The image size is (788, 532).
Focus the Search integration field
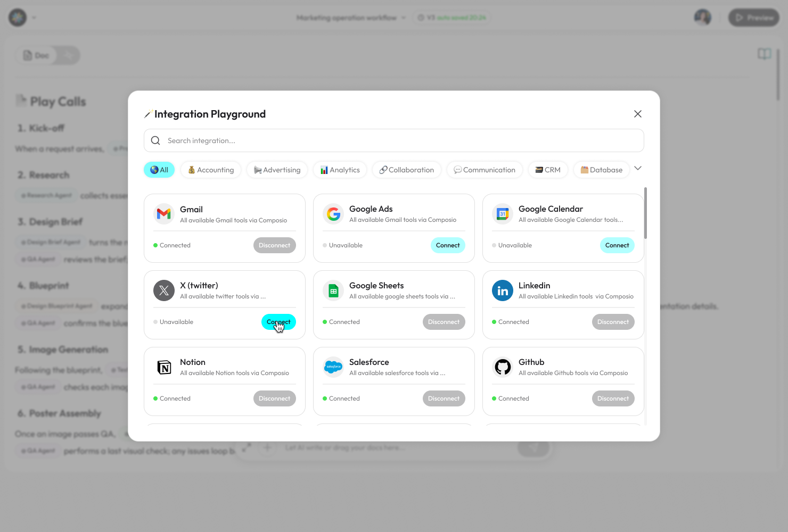pos(394,140)
